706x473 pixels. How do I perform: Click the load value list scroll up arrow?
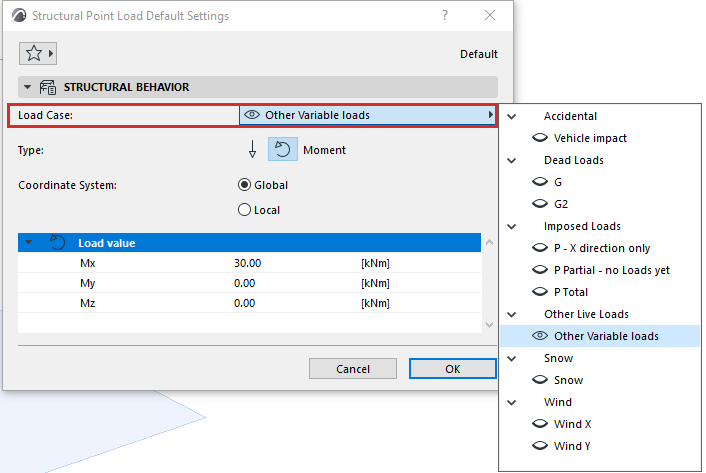pos(490,243)
